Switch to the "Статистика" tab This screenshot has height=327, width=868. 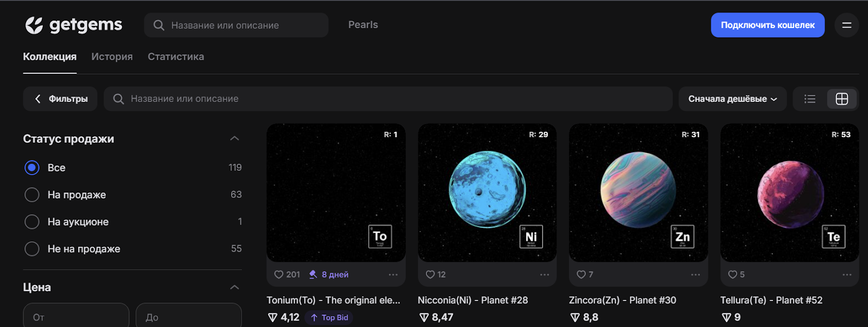coord(176,56)
